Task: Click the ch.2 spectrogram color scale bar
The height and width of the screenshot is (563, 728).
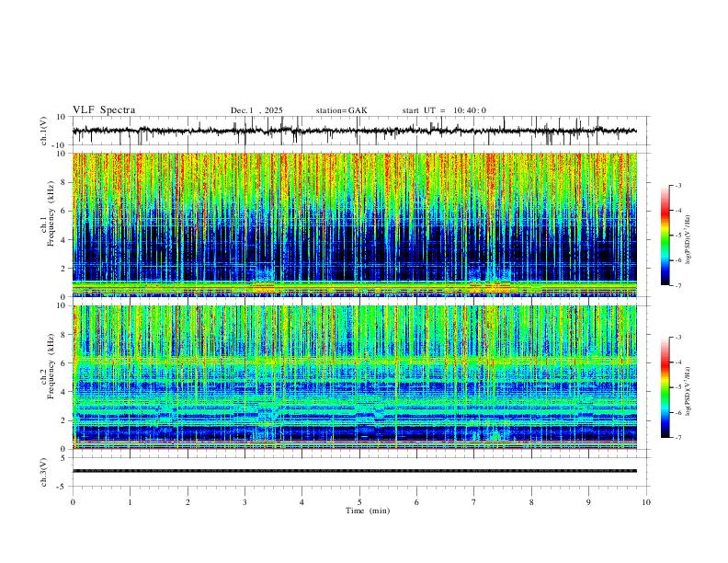Action: click(x=665, y=387)
